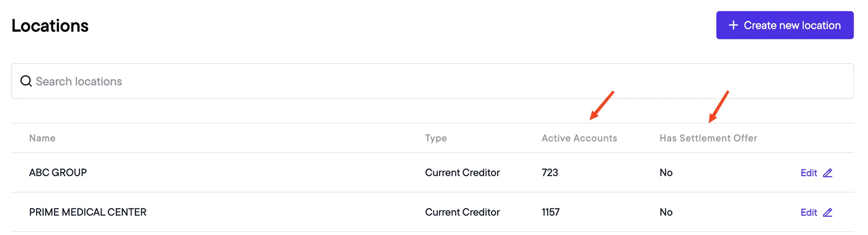Click Current Creditor for PRIME MEDICAL CENTER
Viewport: 868px width, 235px height.
pyautogui.click(x=462, y=212)
